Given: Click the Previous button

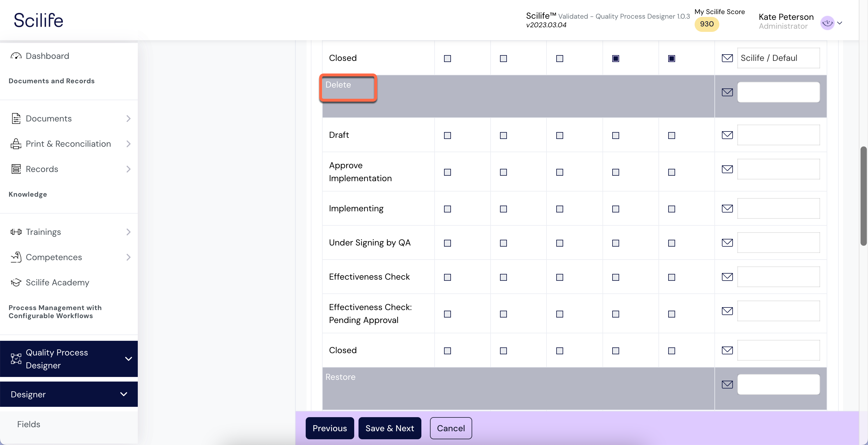Looking at the screenshot, I should (330, 428).
